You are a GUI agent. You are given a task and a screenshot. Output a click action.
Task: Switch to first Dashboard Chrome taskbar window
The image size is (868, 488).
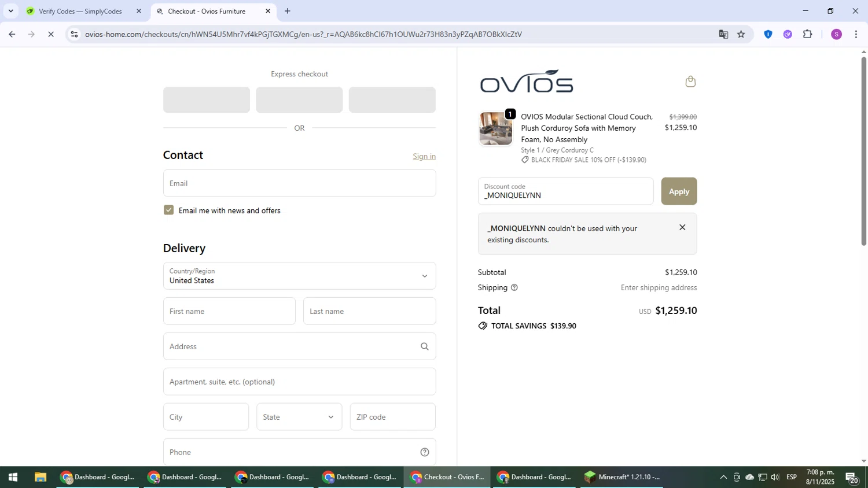click(x=98, y=477)
